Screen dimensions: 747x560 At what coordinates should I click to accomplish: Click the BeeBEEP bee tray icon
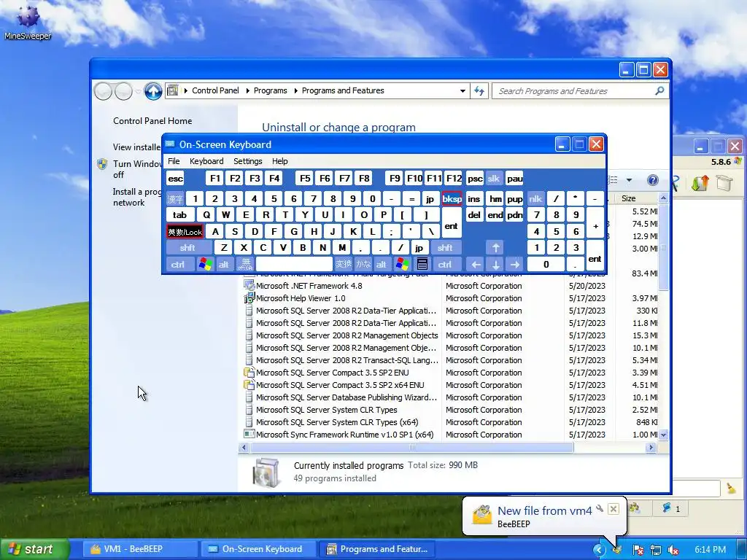(616, 550)
